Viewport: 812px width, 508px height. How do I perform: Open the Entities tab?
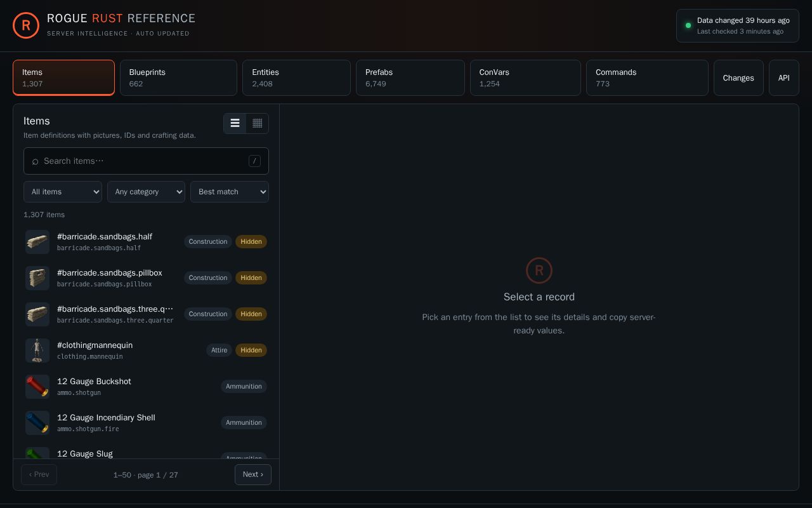click(296, 77)
